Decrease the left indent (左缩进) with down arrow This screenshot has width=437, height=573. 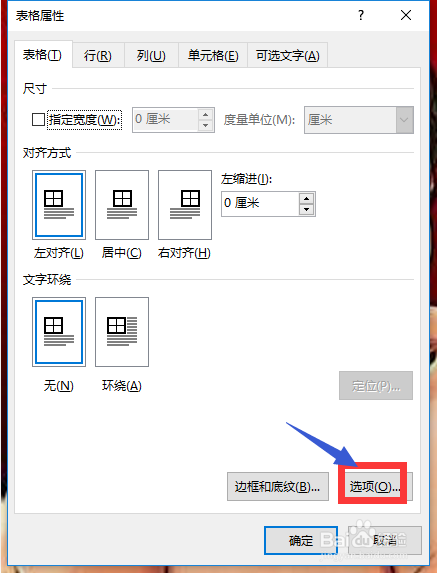coord(307,209)
